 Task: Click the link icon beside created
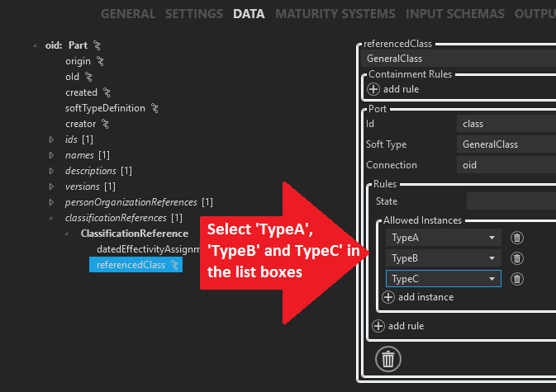click(x=107, y=92)
